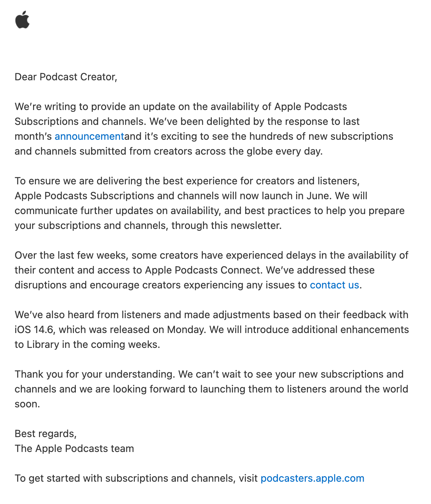Click the word soon ending the paragraph
Image resolution: width=431 pixels, height=504 pixels.
coord(27,404)
